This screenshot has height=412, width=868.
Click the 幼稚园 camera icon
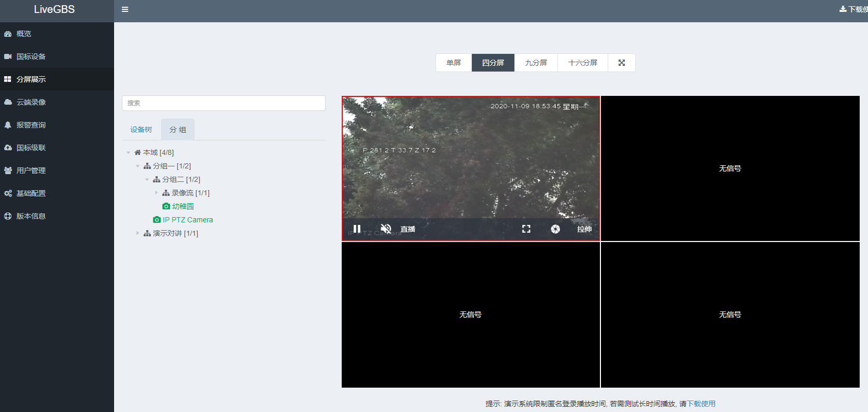click(x=166, y=206)
